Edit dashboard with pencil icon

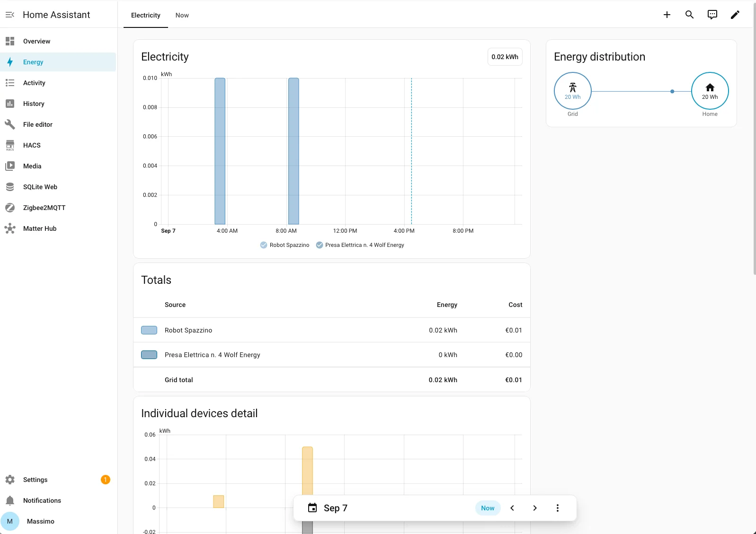pos(735,15)
